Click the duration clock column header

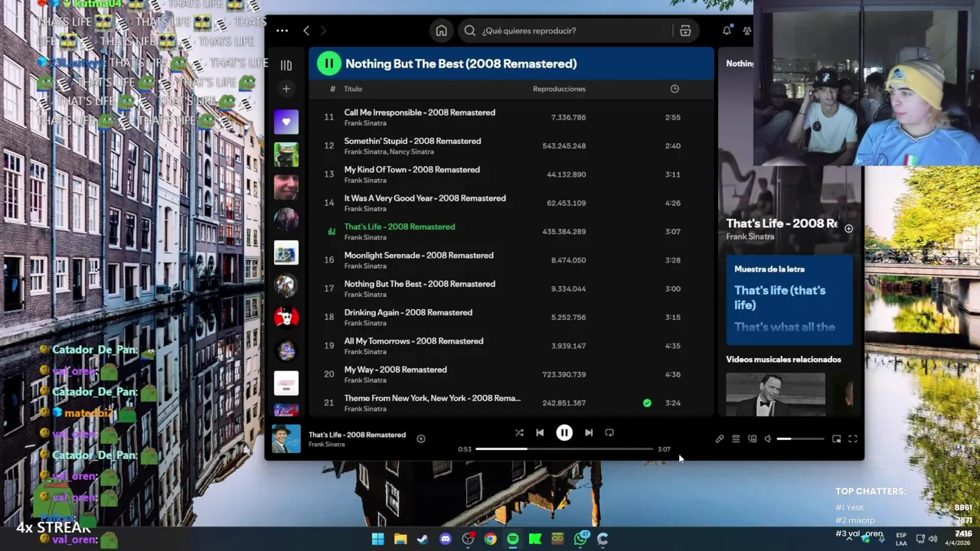675,89
